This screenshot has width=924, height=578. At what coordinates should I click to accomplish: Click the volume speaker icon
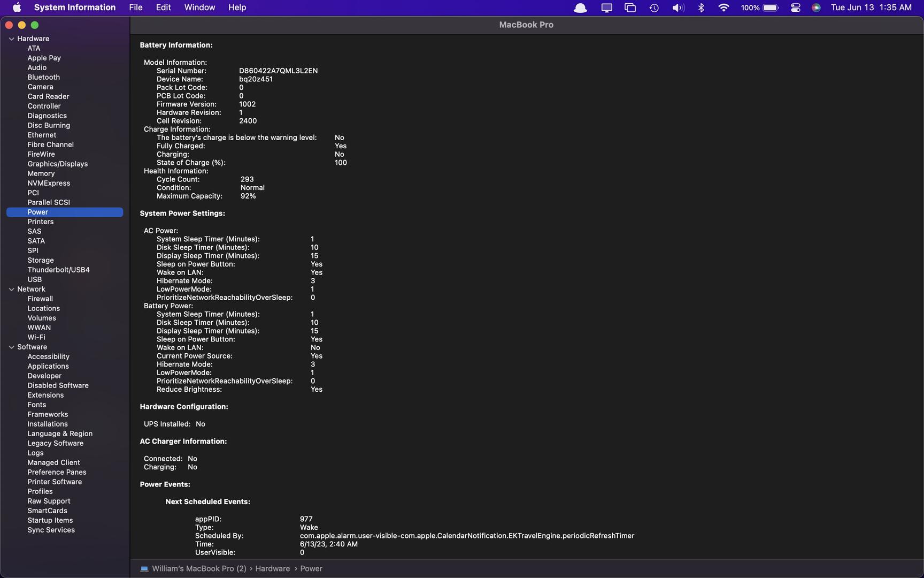[x=678, y=7]
